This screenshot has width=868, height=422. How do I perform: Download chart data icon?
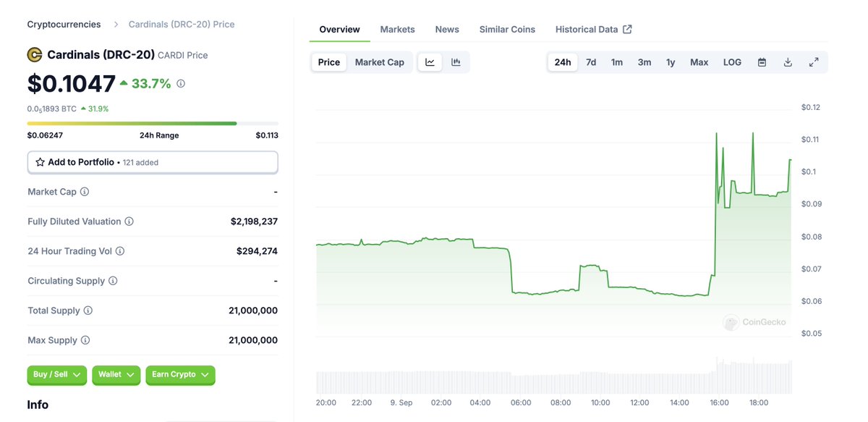(x=788, y=62)
